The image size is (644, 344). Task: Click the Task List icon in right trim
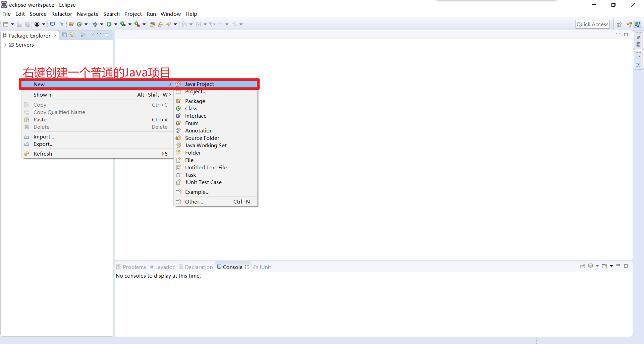(x=638, y=45)
